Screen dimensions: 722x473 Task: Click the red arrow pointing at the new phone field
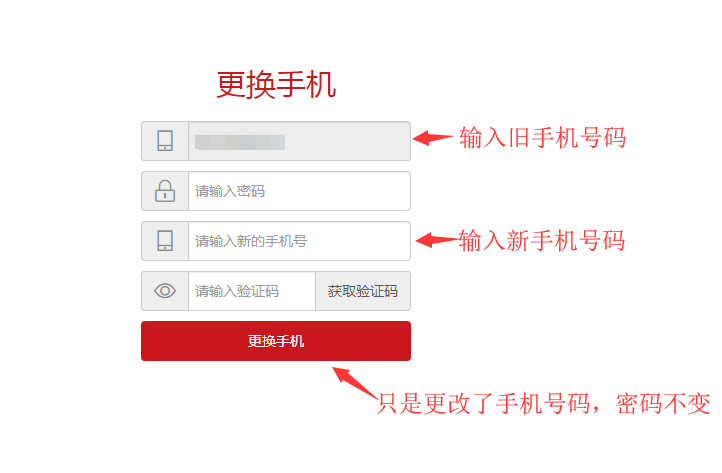[437, 240]
